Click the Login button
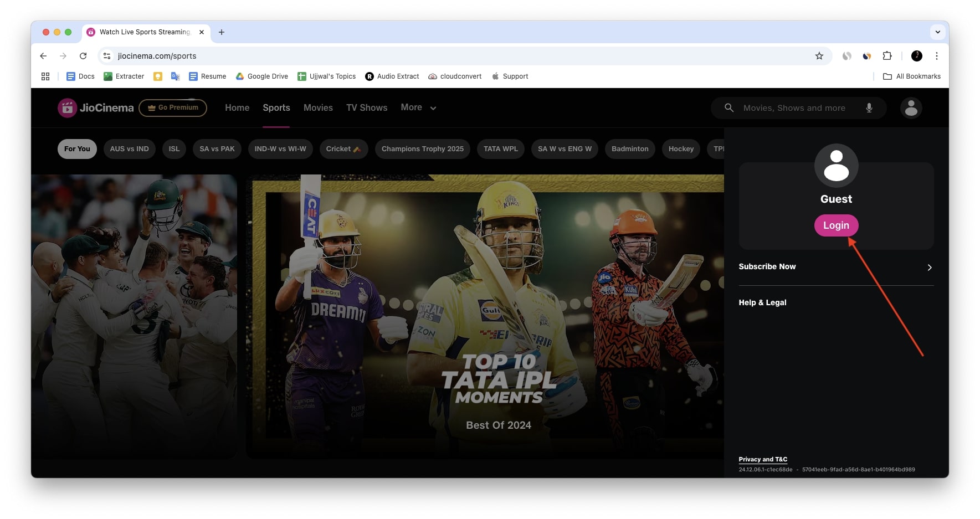980x519 pixels. click(x=836, y=225)
